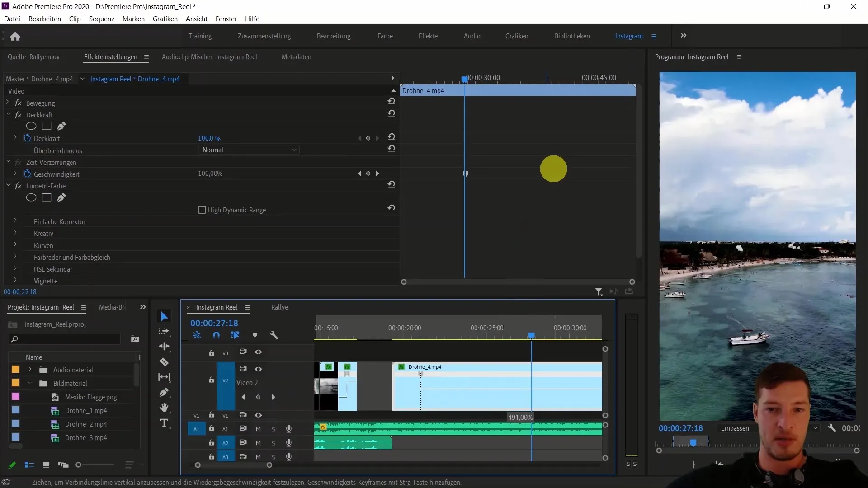
Task: Select Mexiko Flagge.png file
Action: click(x=91, y=397)
